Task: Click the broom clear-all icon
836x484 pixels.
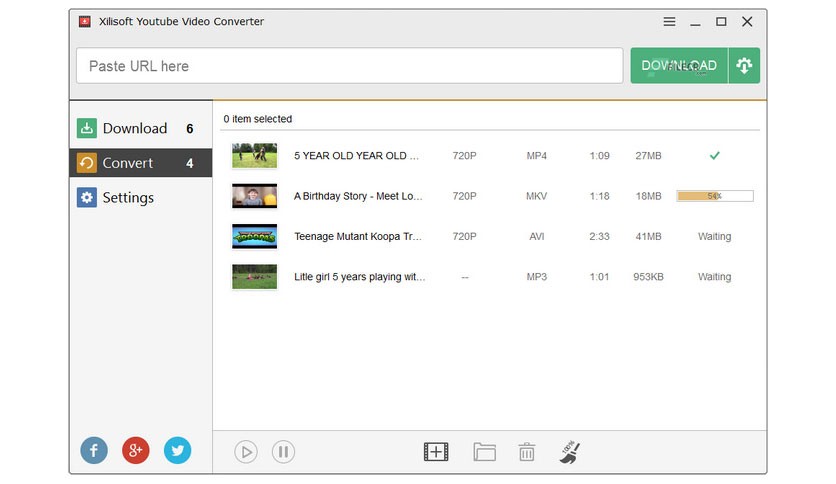Action: coord(569,452)
